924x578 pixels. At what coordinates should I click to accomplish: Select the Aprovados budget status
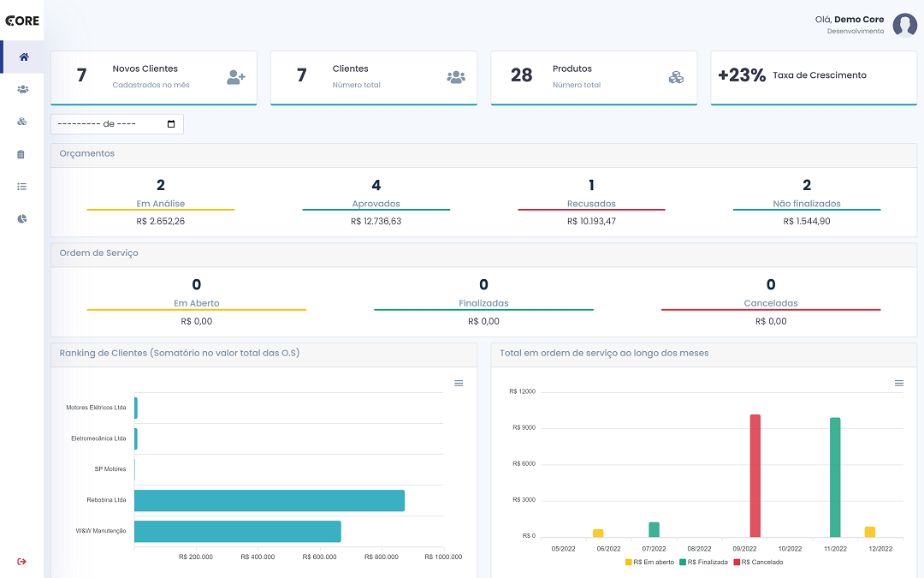point(376,204)
